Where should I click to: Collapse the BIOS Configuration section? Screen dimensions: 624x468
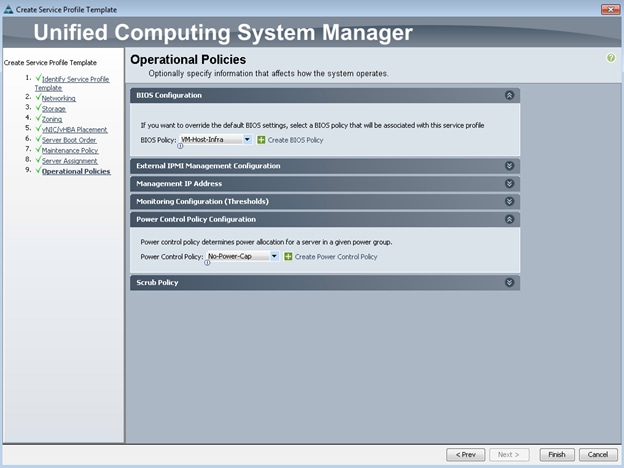[509, 96]
